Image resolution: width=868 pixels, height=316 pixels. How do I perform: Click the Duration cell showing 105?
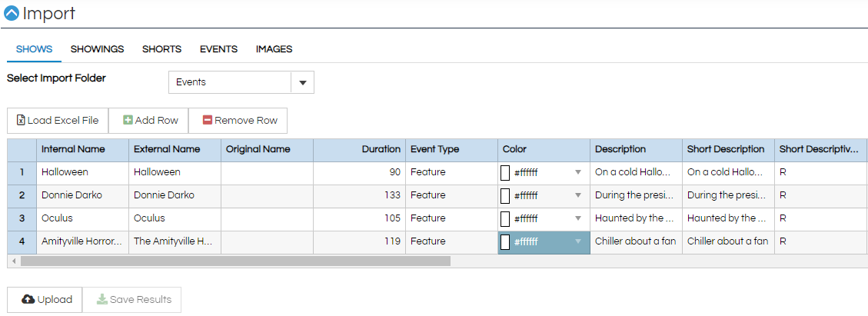point(360,218)
